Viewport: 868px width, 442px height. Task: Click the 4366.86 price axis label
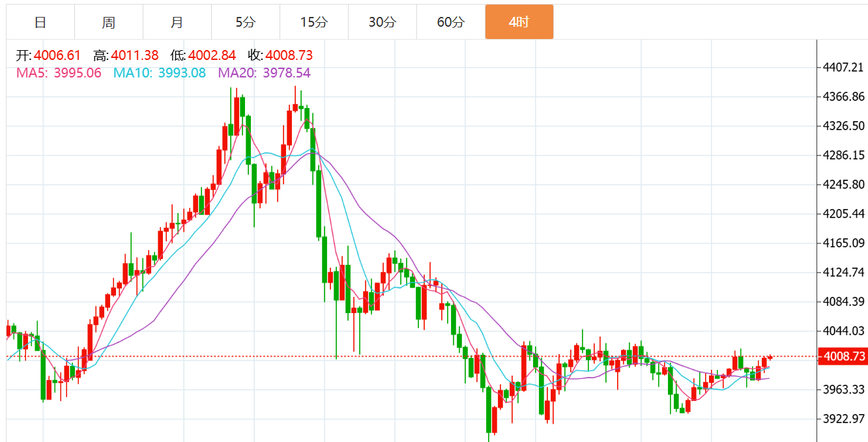[x=844, y=97]
